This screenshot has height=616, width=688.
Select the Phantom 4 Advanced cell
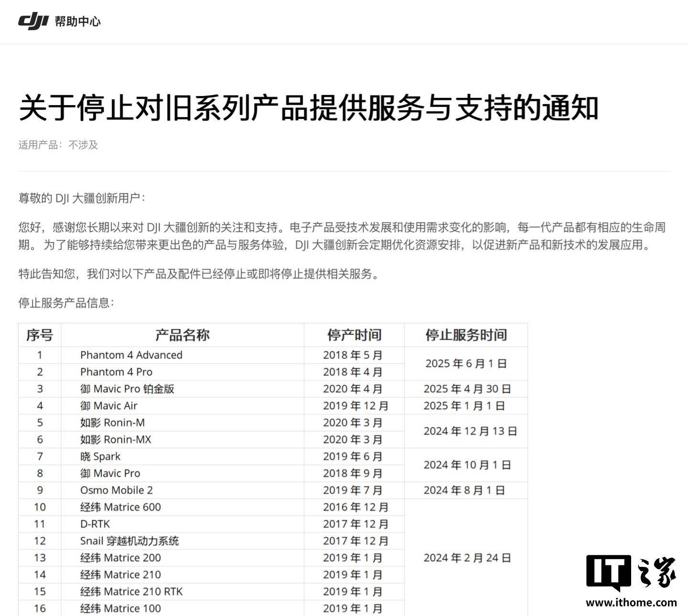click(183, 355)
